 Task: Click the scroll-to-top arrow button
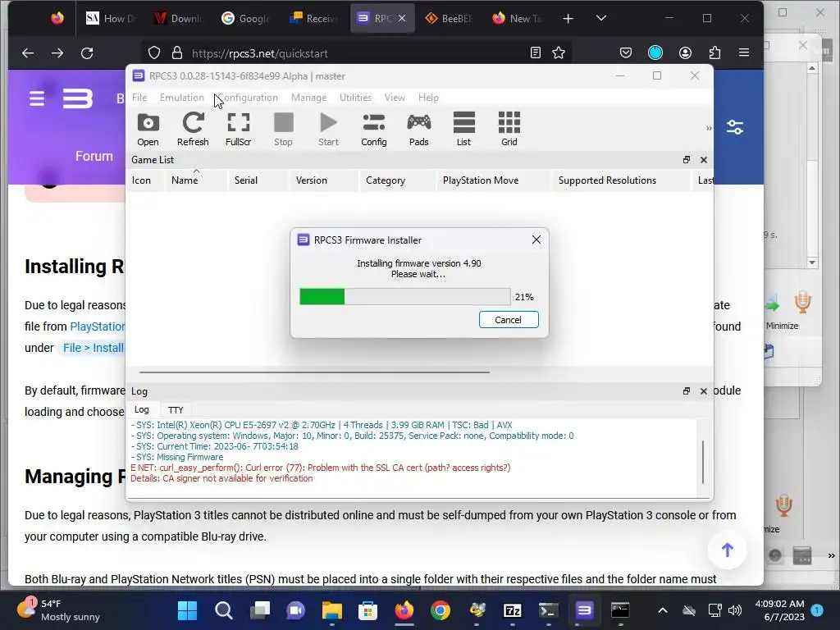727,550
